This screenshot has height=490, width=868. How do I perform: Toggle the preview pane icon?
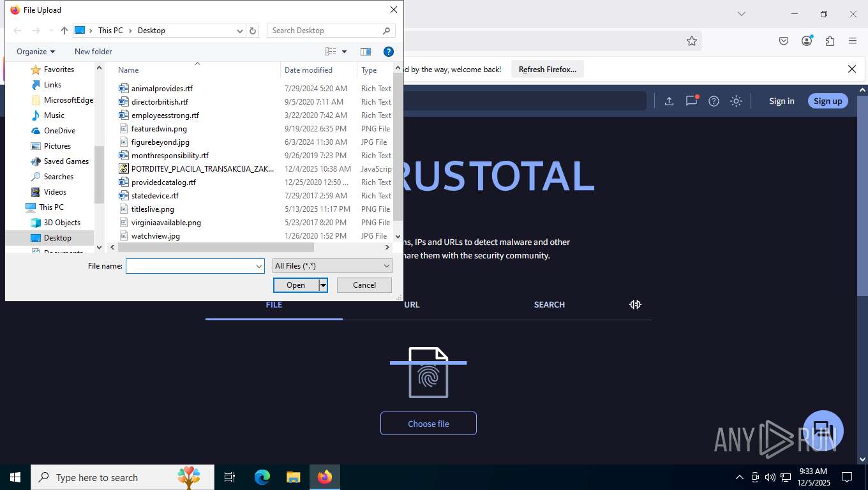pos(366,52)
